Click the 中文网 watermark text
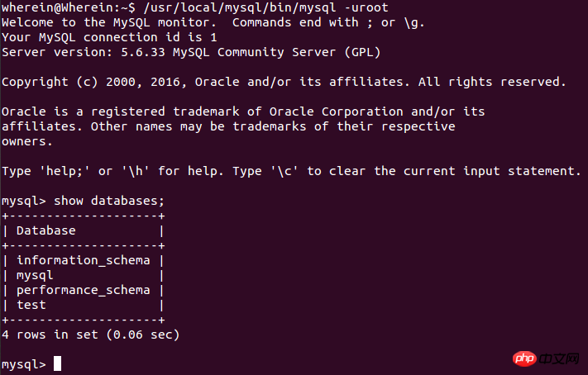 pyautogui.click(x=559, y=358)
